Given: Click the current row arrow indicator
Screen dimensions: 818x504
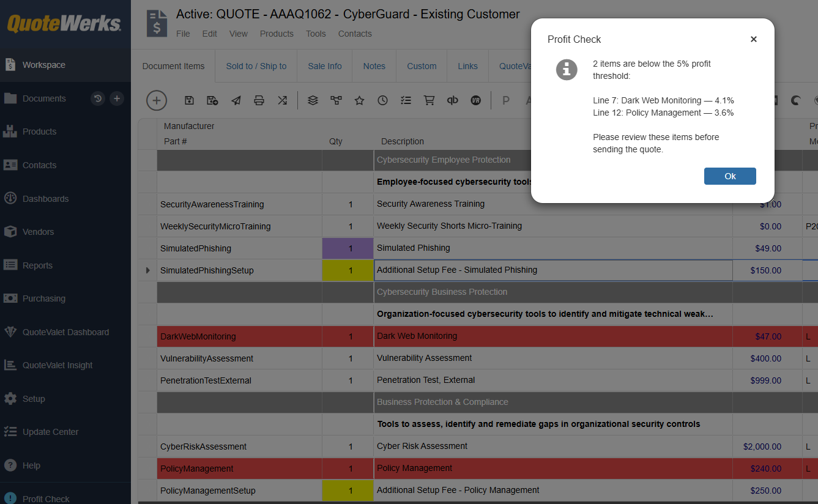Looking at the screenshot, I should click(147, 270).
